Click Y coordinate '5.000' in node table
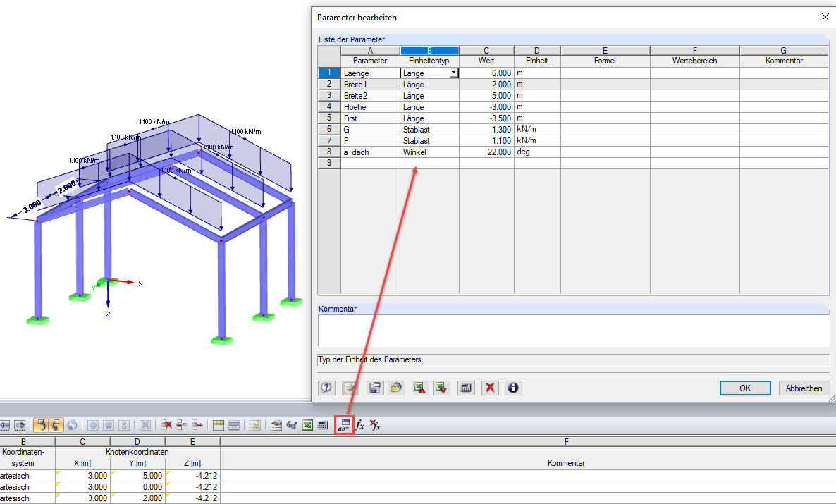The width and height of the screenshot is (836, 504). tap(137, 475)
